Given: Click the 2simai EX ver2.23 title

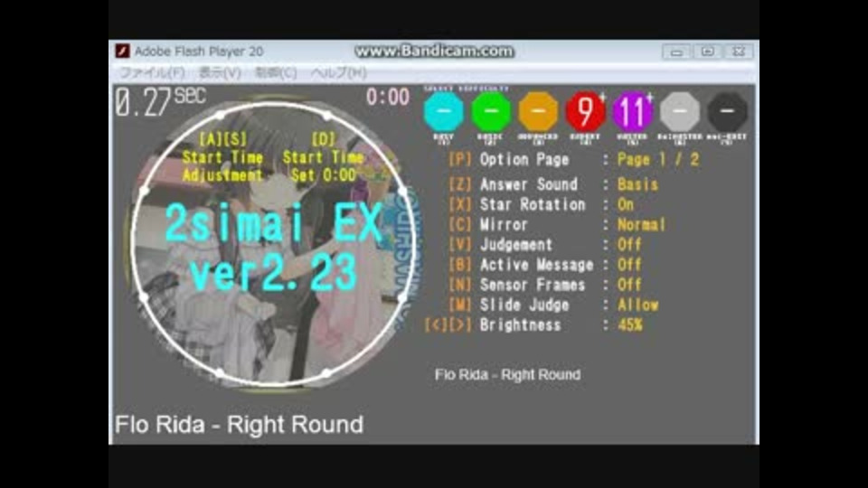Looking at the screenshot, I should click(x=273, y=248).
